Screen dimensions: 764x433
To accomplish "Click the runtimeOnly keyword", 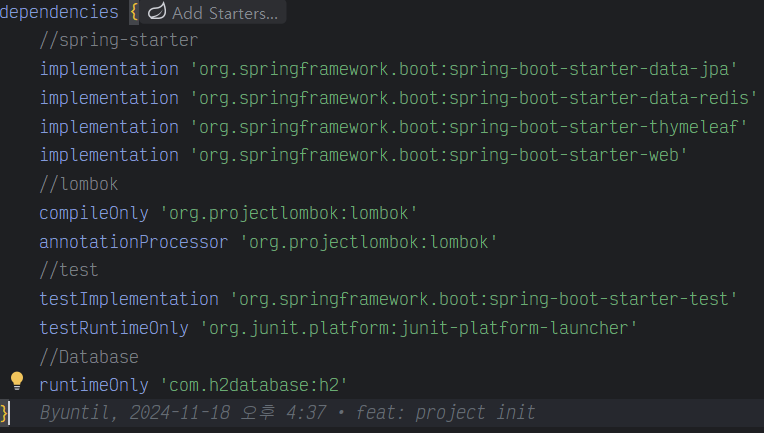I will (94, 385).
